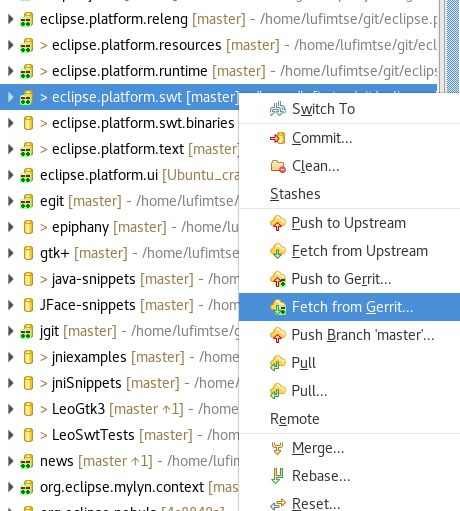Choose Push Branch 'master'... entry
460x511 pixels.
[x=349, y=335]
